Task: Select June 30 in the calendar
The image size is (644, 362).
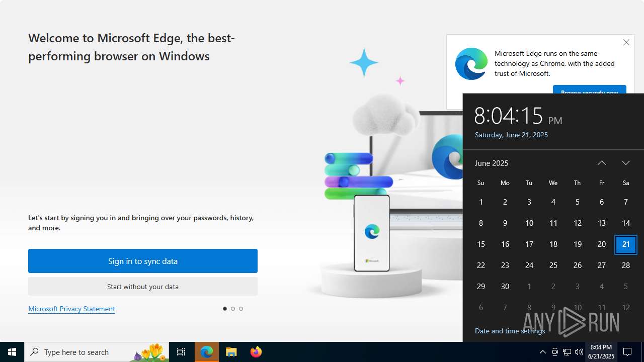Action: [505, 287]
